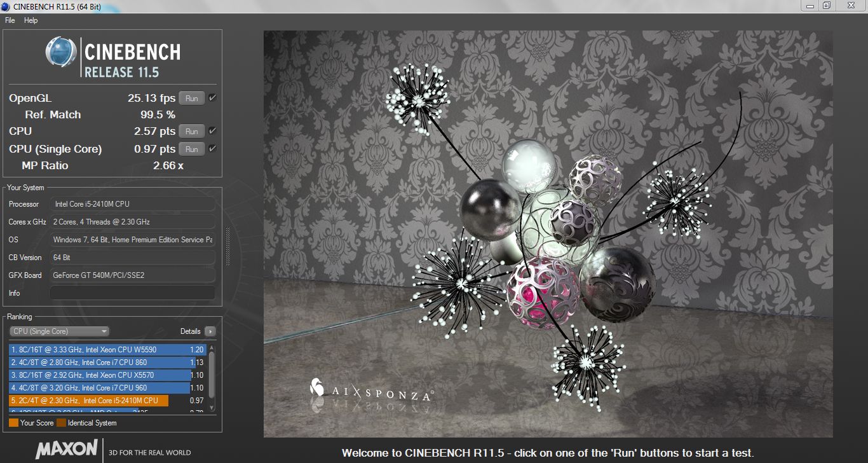Toggle the OpenGL test checkbox
This screenshot has height=463, width=868.
click(x=212, y=98)
